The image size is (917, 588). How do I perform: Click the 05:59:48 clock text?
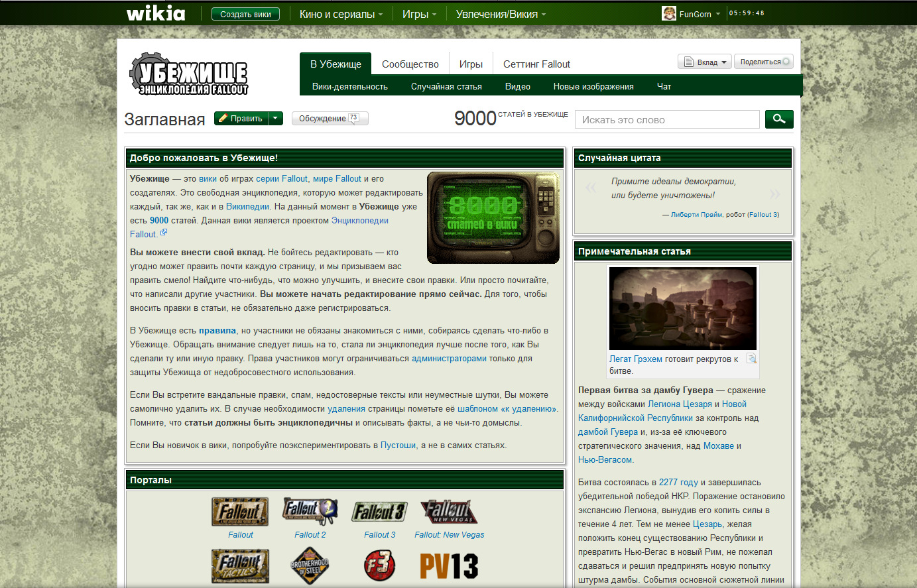[747, 13]
